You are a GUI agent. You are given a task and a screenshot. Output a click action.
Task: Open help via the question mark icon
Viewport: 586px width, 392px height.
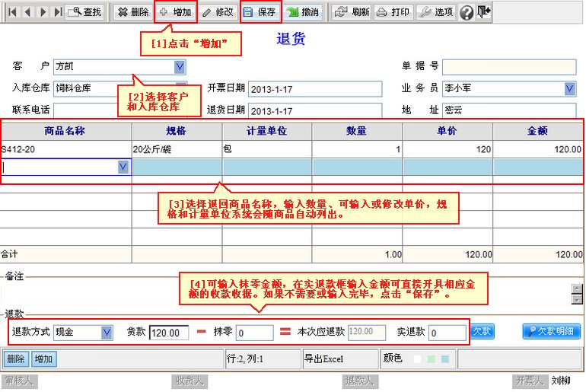tap(467, 12)
